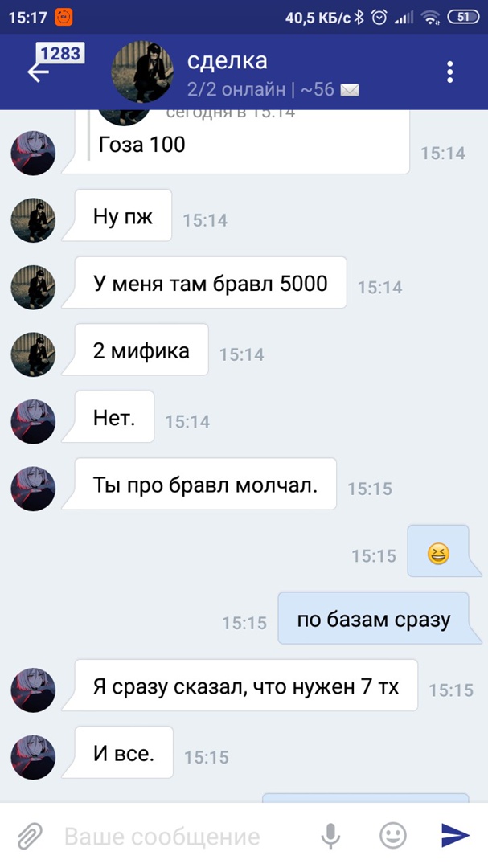Image resolution: width=488 pixels, height=868 pixels.
Task: Tap the envelope icon next to ~56
Action: pos(350,90)
